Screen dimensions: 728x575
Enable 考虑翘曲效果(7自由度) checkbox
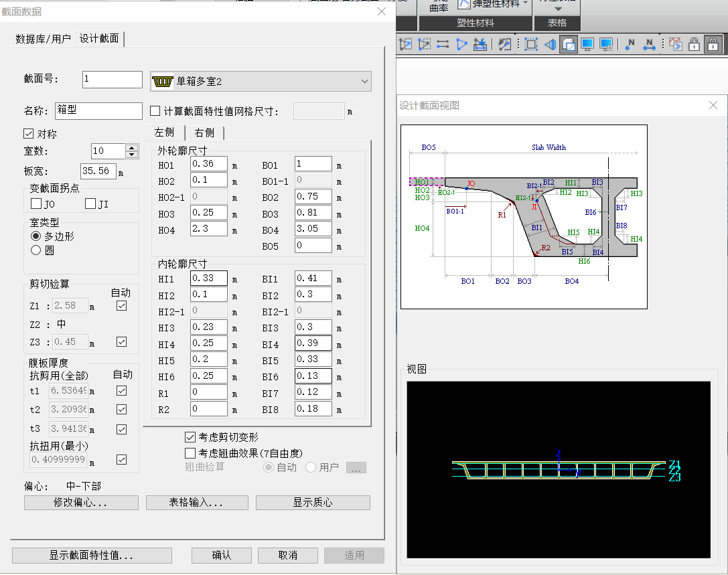click(190, 453)
